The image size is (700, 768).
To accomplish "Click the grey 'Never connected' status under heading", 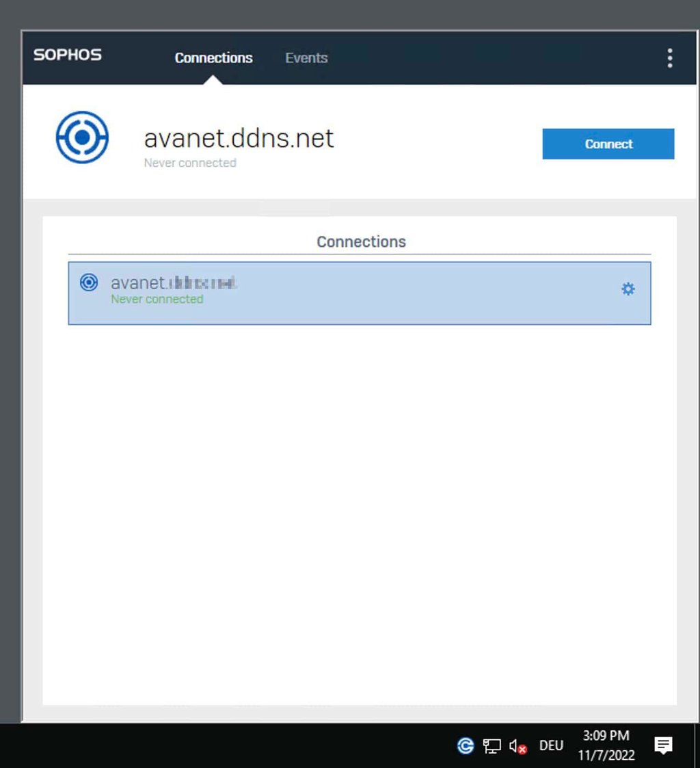I will 190,163.
